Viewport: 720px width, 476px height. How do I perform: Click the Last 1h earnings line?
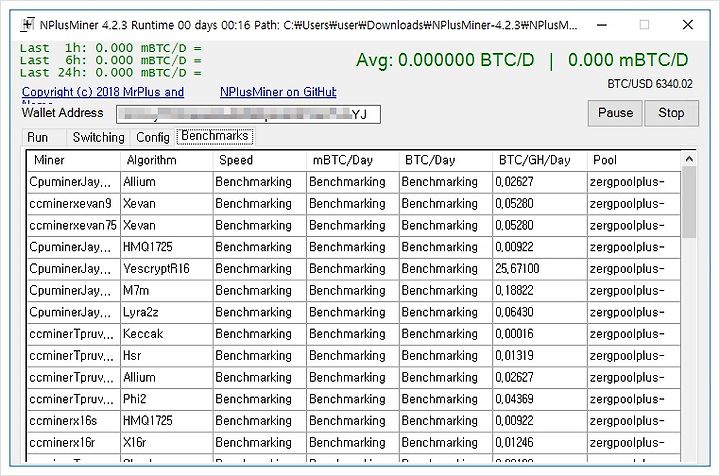click(111, 48)
